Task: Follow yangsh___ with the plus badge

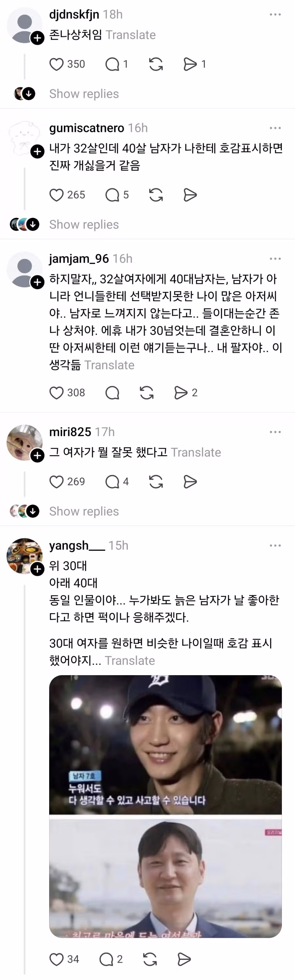Action: [x=37, y=569]
